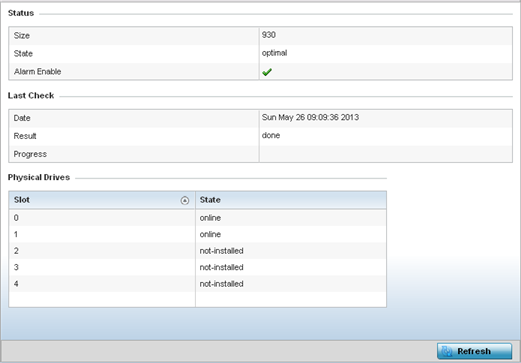Select slot 0 row number

click(x=16, y=218)
